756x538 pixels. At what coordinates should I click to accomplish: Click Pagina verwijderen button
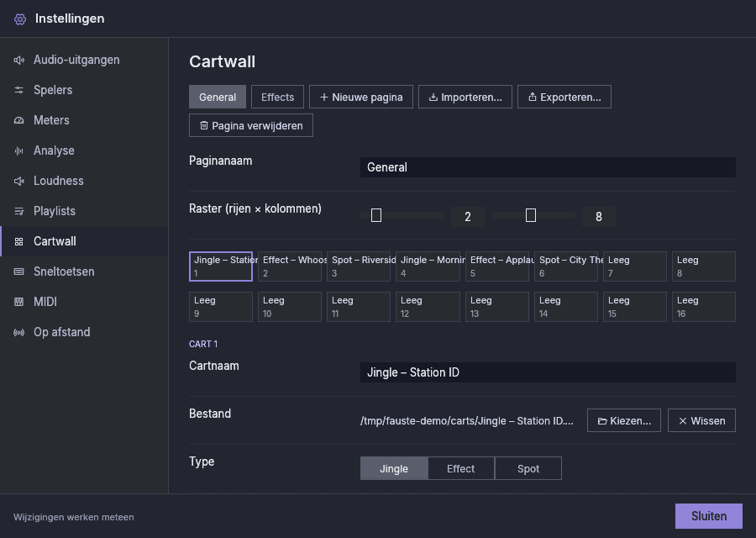(250, 125)
